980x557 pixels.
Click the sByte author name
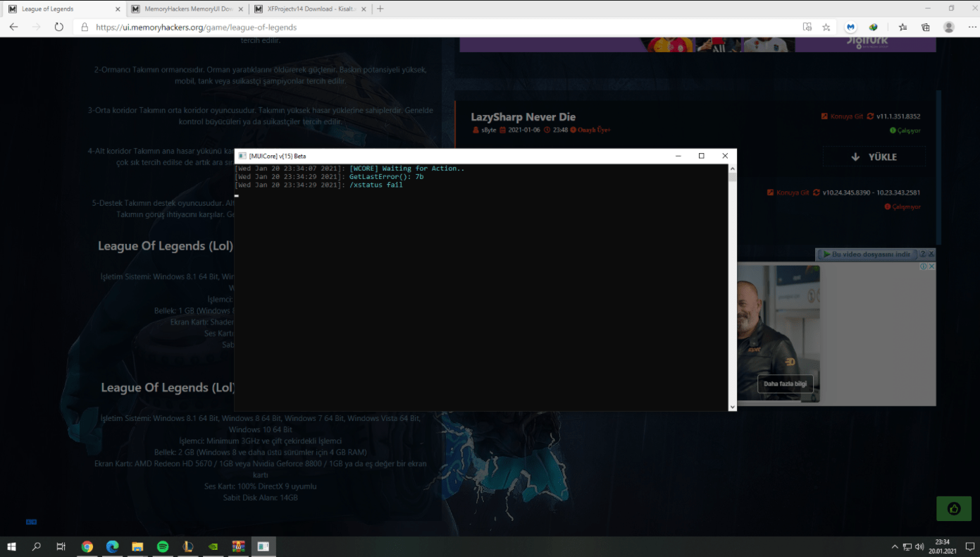(489, 130)
